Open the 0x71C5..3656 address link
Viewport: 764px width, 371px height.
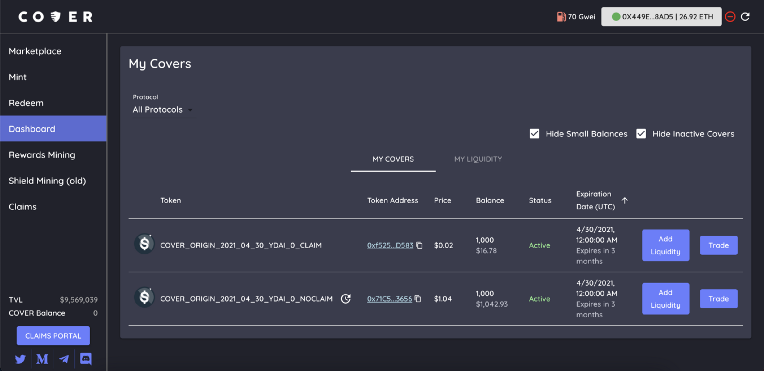(x=390, y=298)
